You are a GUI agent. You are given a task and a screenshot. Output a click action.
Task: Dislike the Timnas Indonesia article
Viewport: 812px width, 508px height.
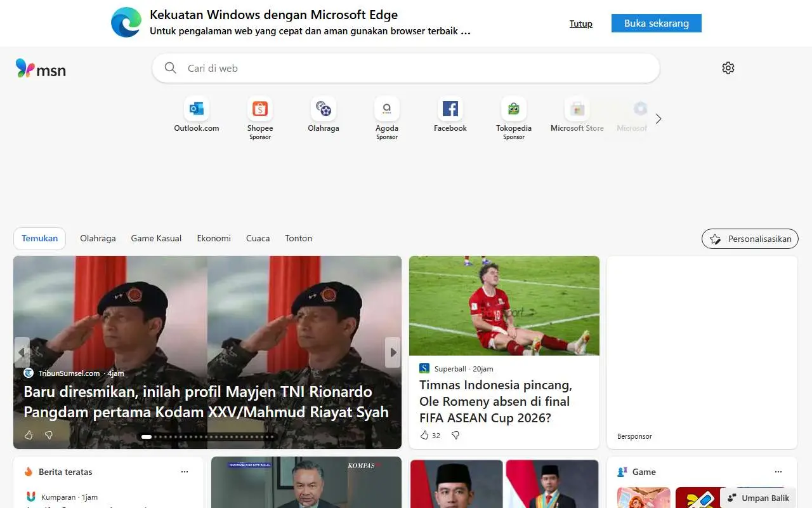tap(455, 435)
